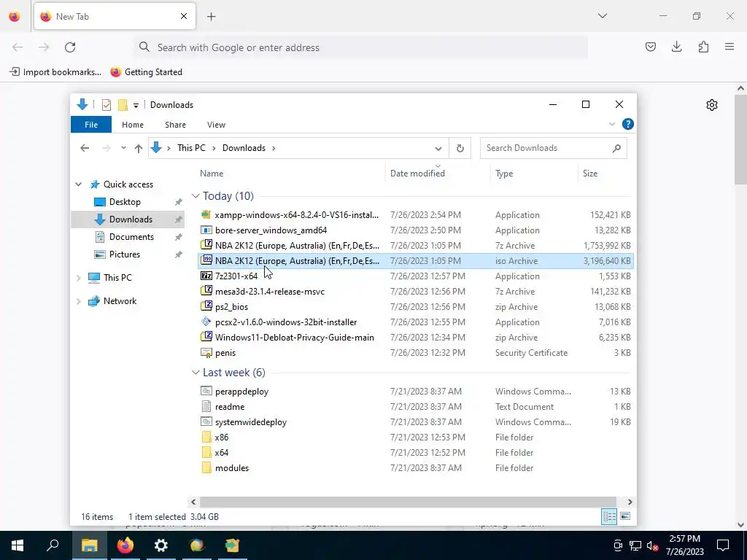Collapse the Today file group
The image size is (747, 560).
coord(196,196)
